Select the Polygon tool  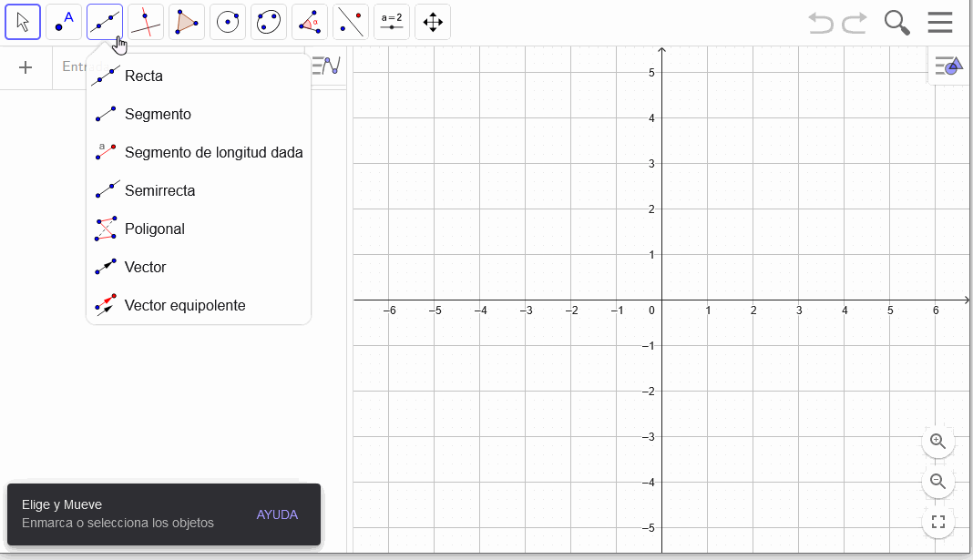point(187,23)
